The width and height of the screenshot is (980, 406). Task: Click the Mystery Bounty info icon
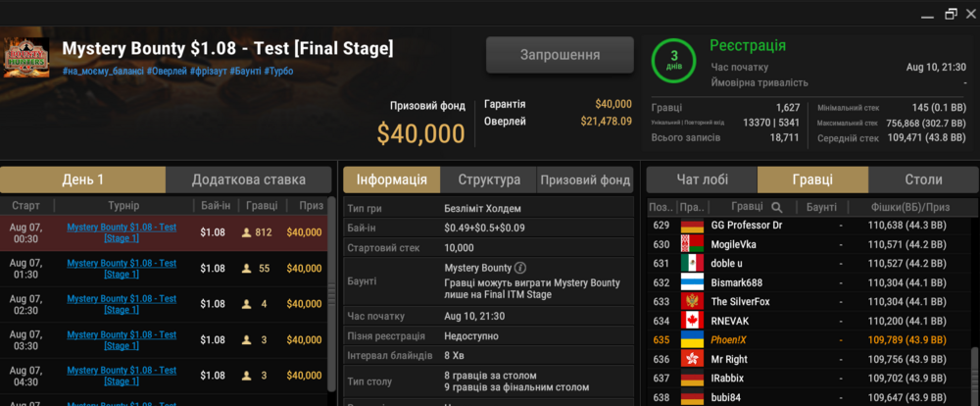pos(520,268)
